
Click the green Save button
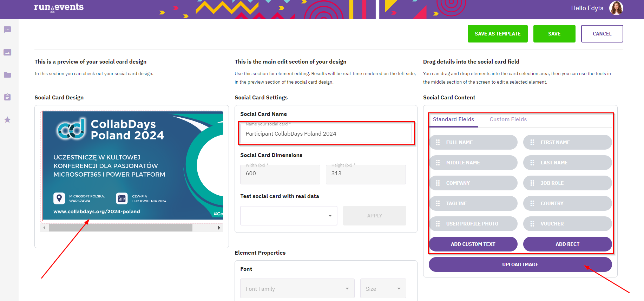click(554, 34)
